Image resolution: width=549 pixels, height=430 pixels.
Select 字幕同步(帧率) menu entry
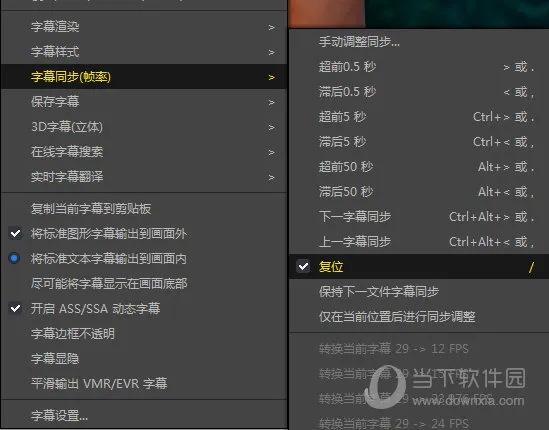144,77
